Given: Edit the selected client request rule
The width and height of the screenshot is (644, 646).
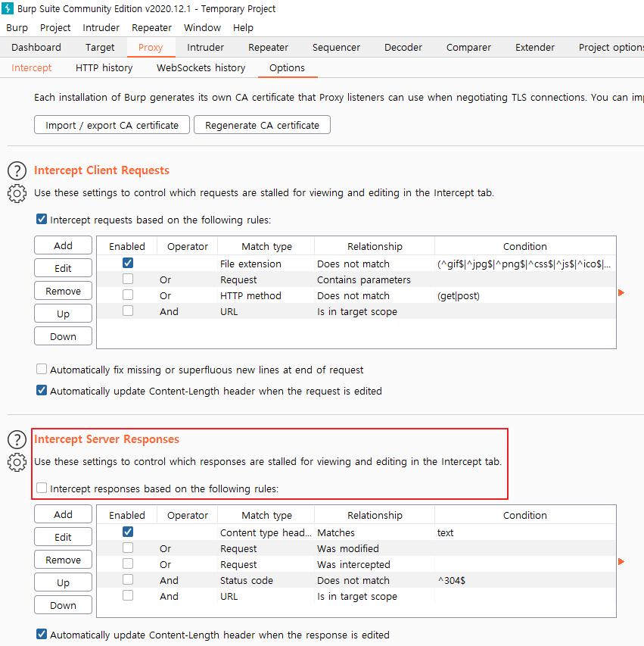Looking at the screenshot, I should 63,268.
